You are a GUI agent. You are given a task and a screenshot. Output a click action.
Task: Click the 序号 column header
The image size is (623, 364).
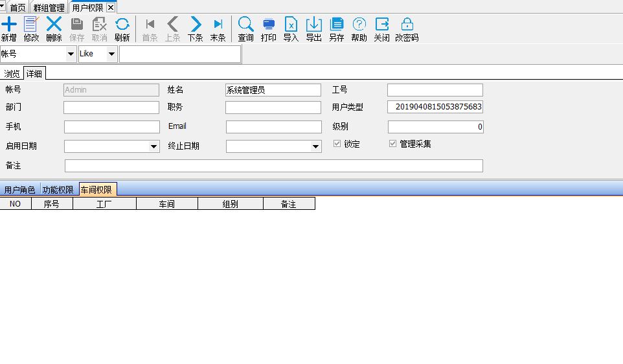point(52,204)
